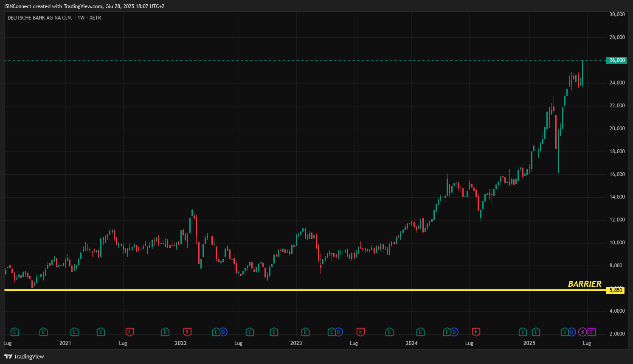
Task: Click the latest tall green weekly candle reaching 26,000
Action: click(x=582, y=73)
